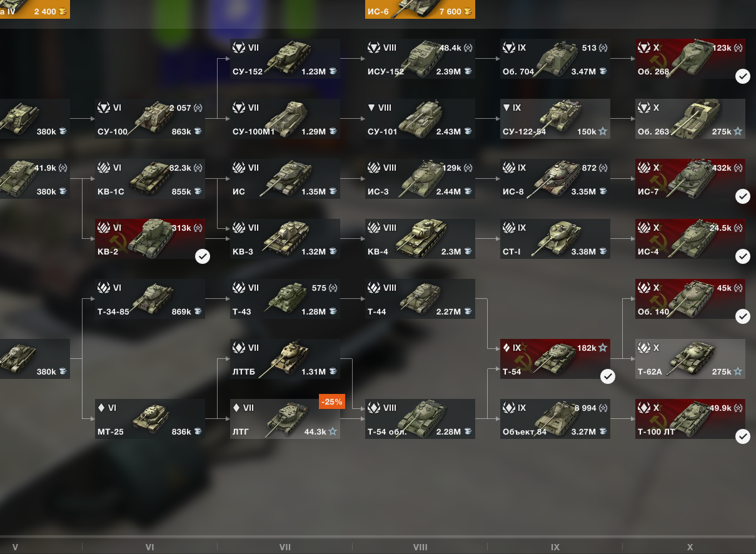
Task: Click the Т-34-85 medium tank node
Action: (x=150, y=299)
